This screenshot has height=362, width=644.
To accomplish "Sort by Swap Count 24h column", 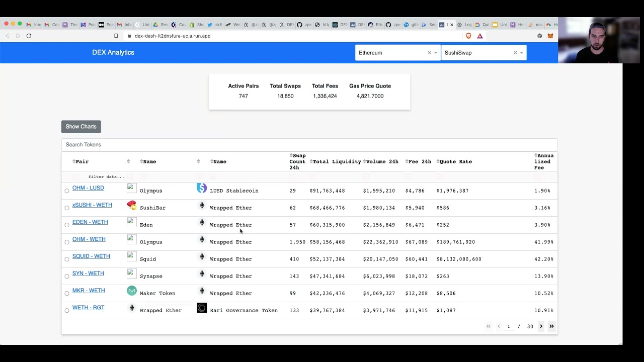I will coord(297,162).
